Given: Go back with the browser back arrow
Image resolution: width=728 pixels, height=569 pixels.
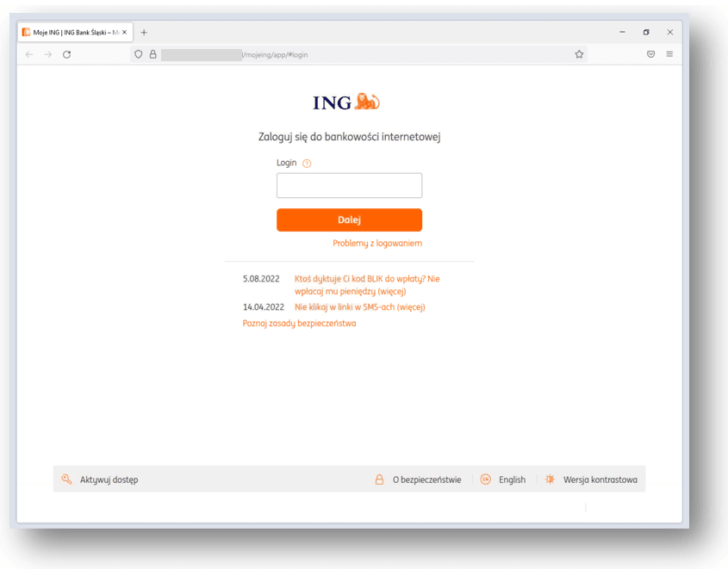Looking at the screenshot, I should [29, 55].
